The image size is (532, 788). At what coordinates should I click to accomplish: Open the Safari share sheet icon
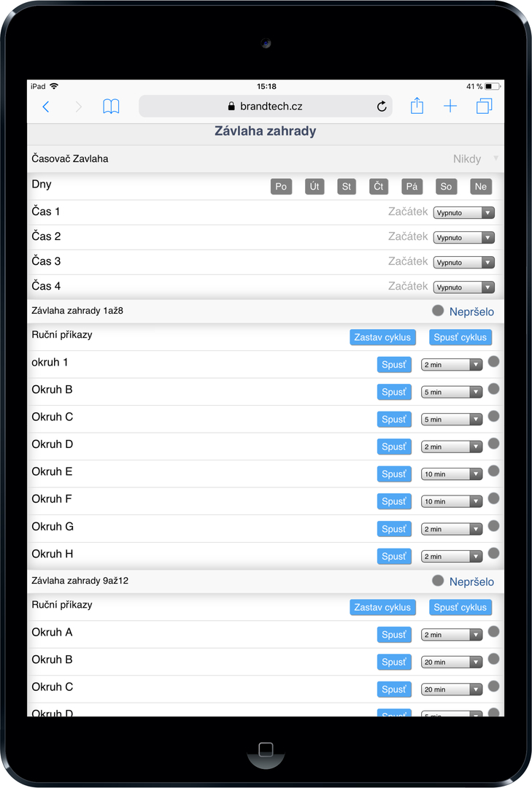point(417,106)
